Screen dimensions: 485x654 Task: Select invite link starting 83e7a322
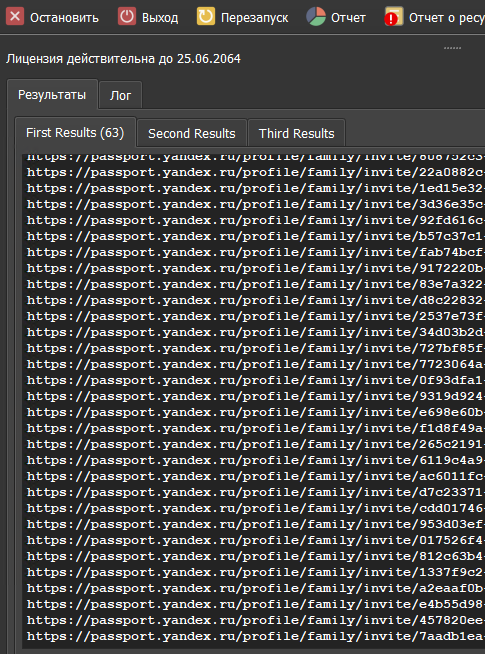[256, 284]
